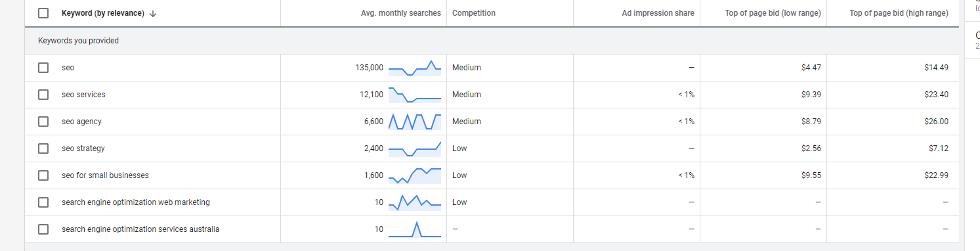Click the Ad impression share column header
Viewport: 980px width, 251px height.
[658, 13]
